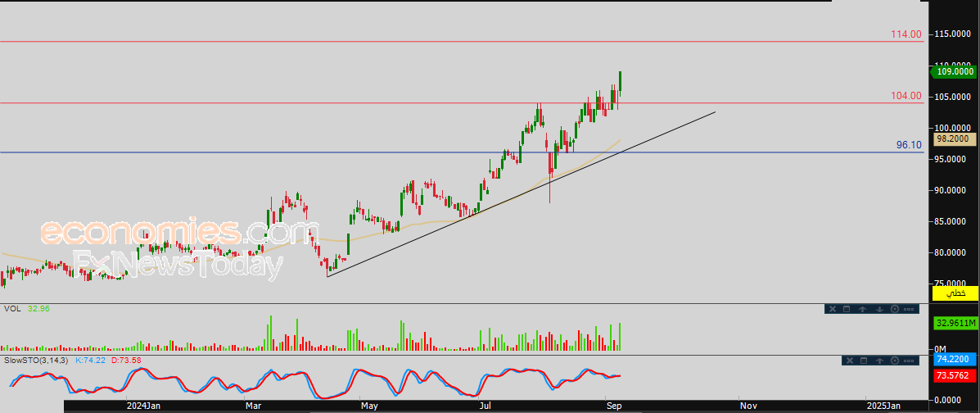Click the blue 96.10 support level label
The image size is (980, 413).
pos(909,144)
